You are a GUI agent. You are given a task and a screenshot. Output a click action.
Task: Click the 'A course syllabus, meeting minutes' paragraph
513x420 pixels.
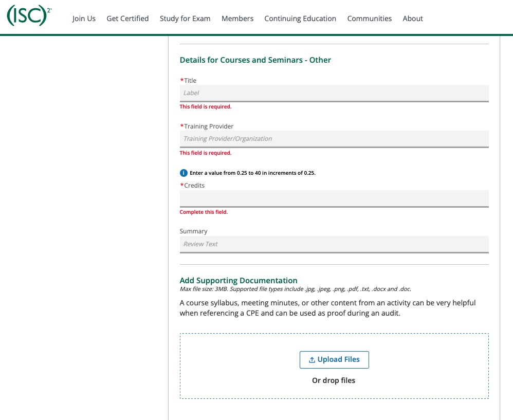coord(327,308)
